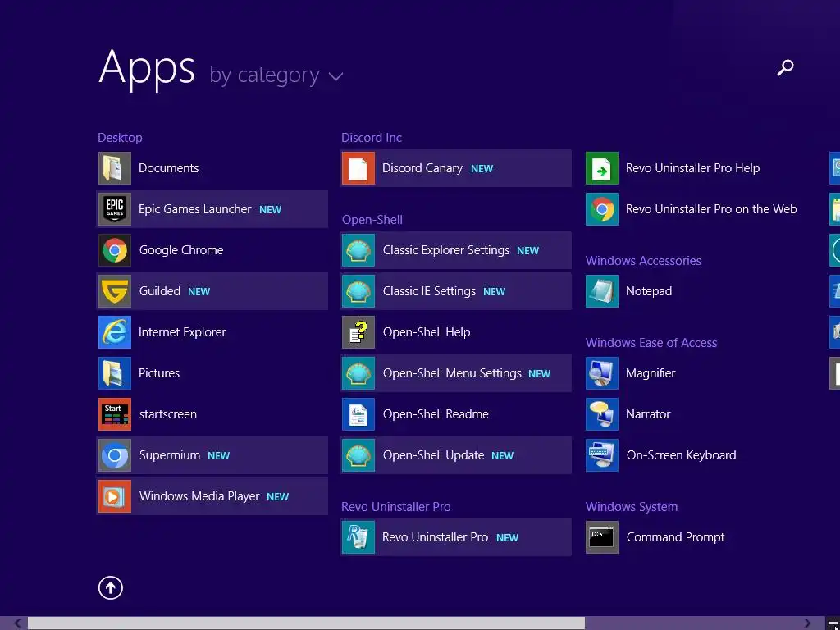Click the up arrow to return to Start
Screen dimensions: 840x630
(x=111, y=588)
